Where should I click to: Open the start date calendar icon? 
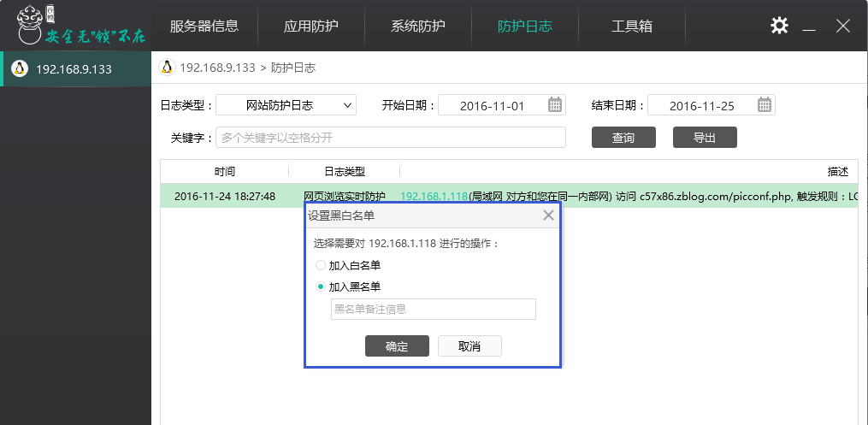tap(555, 104)
